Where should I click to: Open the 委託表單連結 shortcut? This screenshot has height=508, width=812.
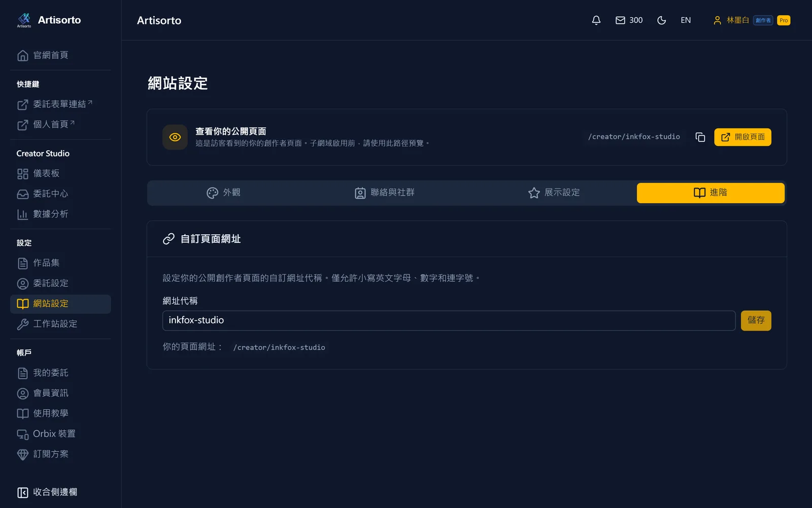click(60, 104)
